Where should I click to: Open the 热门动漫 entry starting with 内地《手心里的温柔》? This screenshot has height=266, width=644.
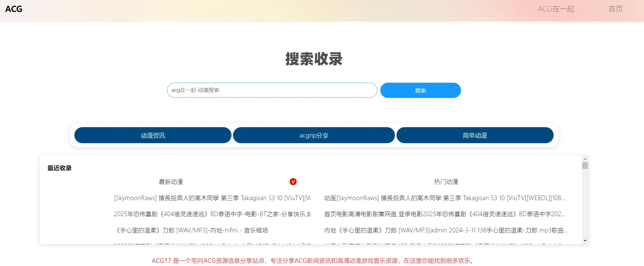pos(446,230)
